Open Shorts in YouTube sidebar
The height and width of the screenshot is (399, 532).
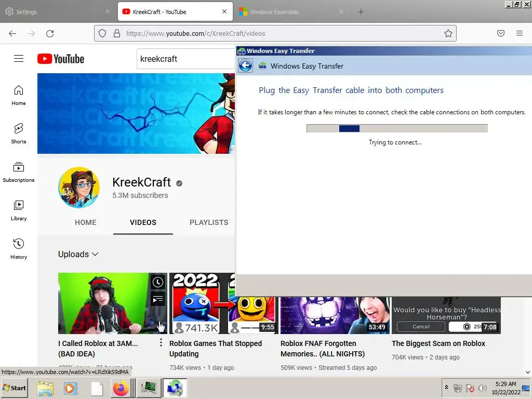(19, 134)
